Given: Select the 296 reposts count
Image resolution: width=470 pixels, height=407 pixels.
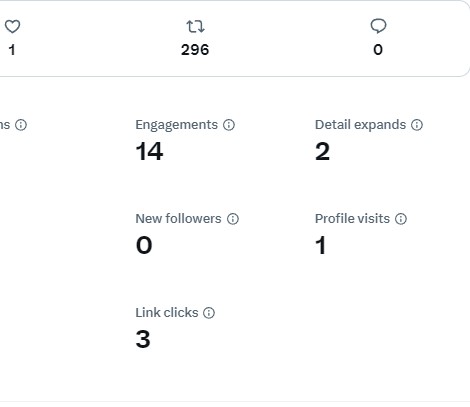Looking at the screenshot, I should pos(195,50).
